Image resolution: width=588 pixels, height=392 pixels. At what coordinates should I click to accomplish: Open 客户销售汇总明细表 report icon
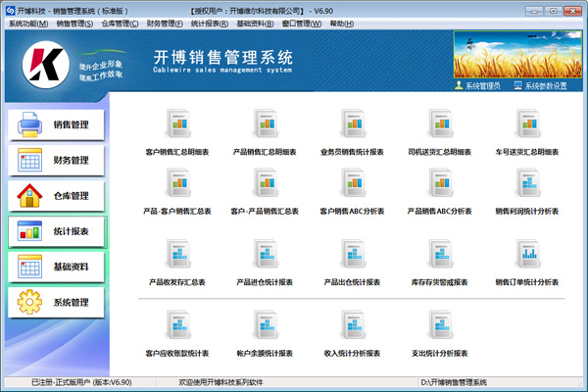(178, 123)
